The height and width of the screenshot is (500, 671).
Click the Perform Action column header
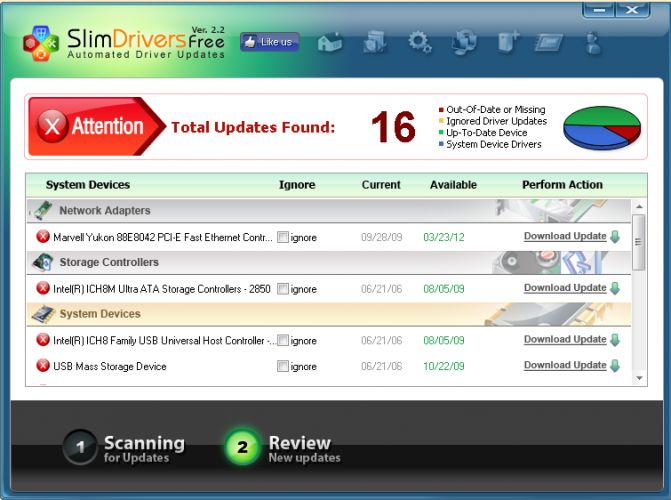pyautogui.click(x=562, y=185)
